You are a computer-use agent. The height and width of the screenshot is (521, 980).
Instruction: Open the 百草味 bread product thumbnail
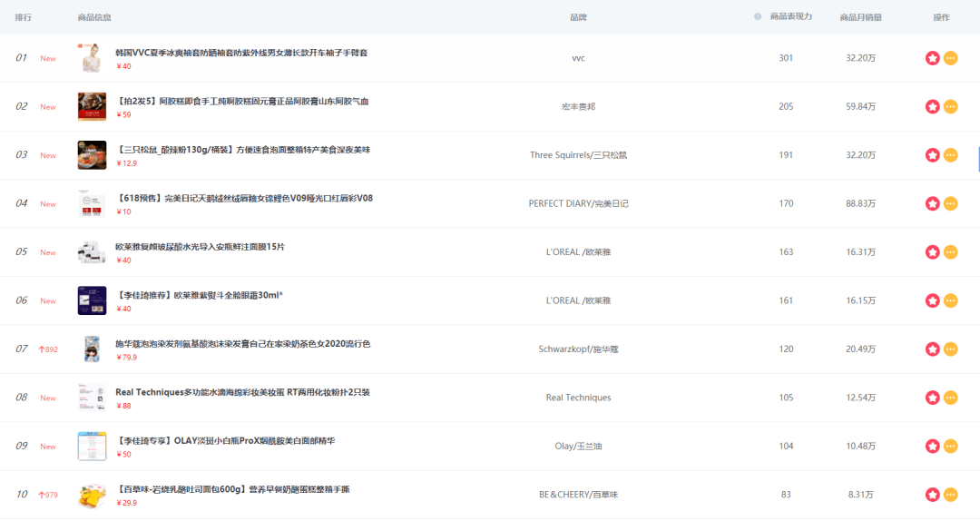point(92,495)
